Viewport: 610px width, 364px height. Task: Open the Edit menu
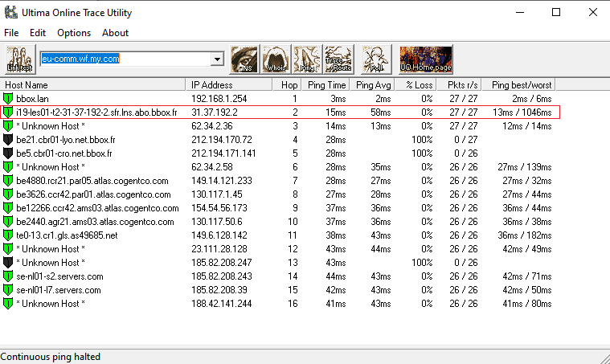(x=38, y=33)
